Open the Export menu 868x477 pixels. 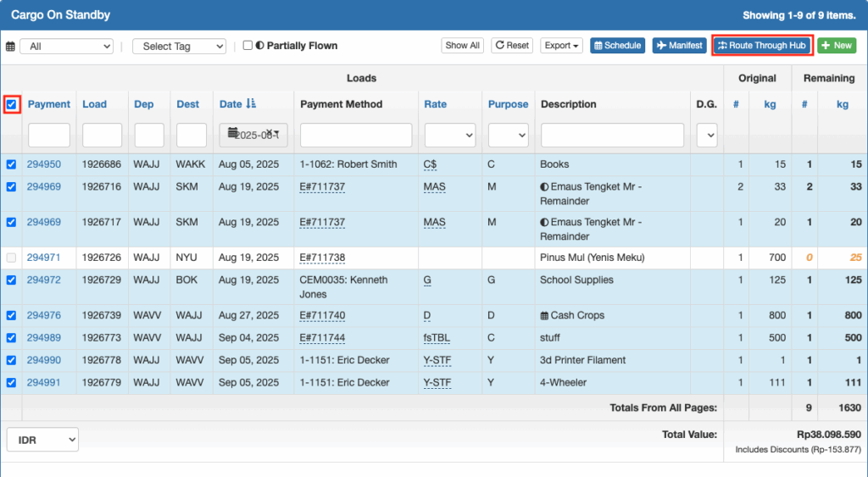coord(561,46)
